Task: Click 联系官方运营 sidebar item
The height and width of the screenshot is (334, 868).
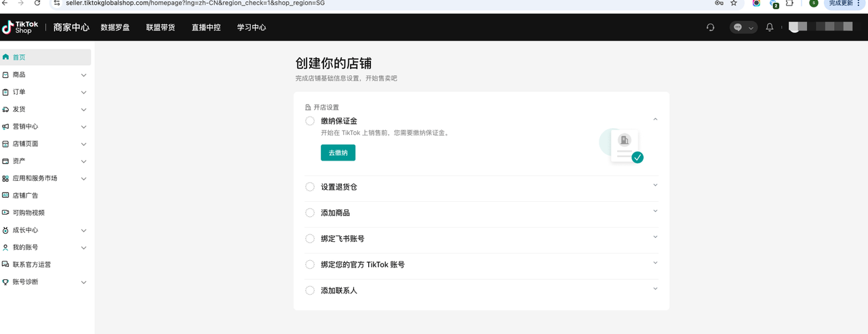Action: pos(31,264)
